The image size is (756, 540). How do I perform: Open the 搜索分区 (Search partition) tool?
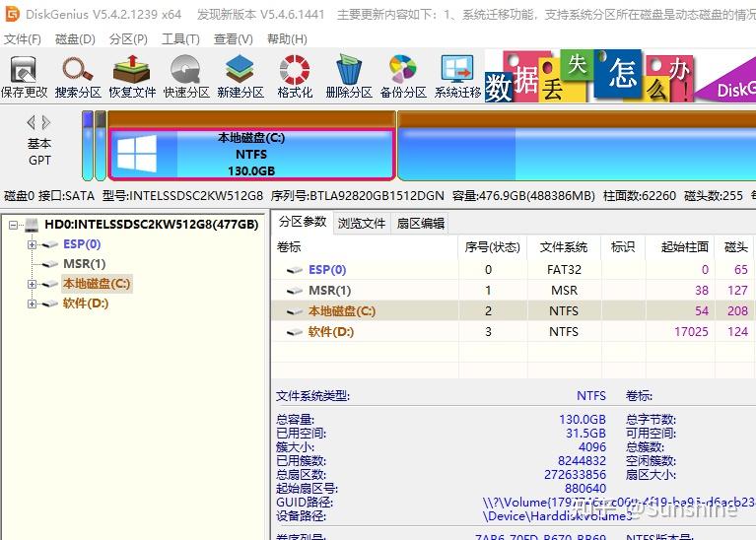(x=78, y=76)
